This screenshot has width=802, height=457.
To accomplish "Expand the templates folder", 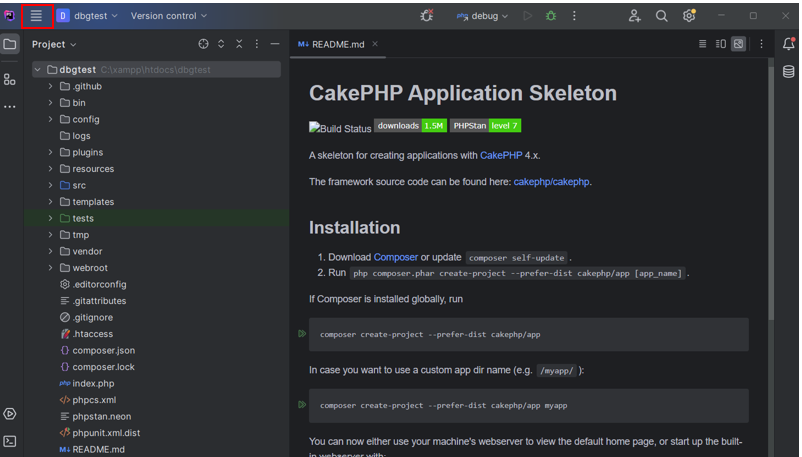I will click(x=50, y=202).
